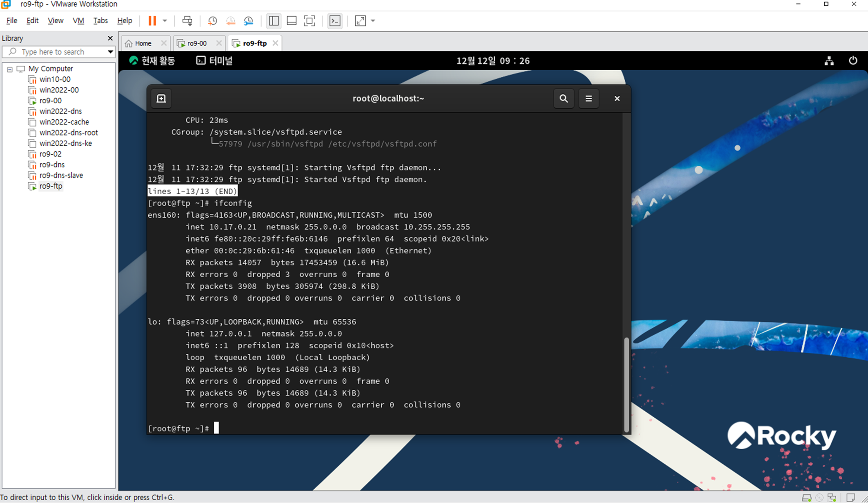The height and width of the screenshot is (503, 868).
Task: Switch to the ro9-00 tab
Action: [197, 43]
